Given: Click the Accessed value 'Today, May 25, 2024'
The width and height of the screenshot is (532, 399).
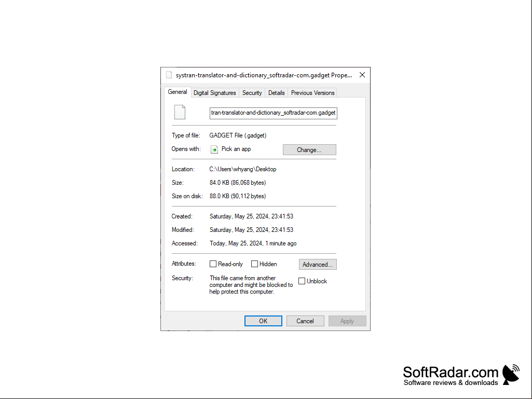Looking at the screenshot, I should coord(253,243).
